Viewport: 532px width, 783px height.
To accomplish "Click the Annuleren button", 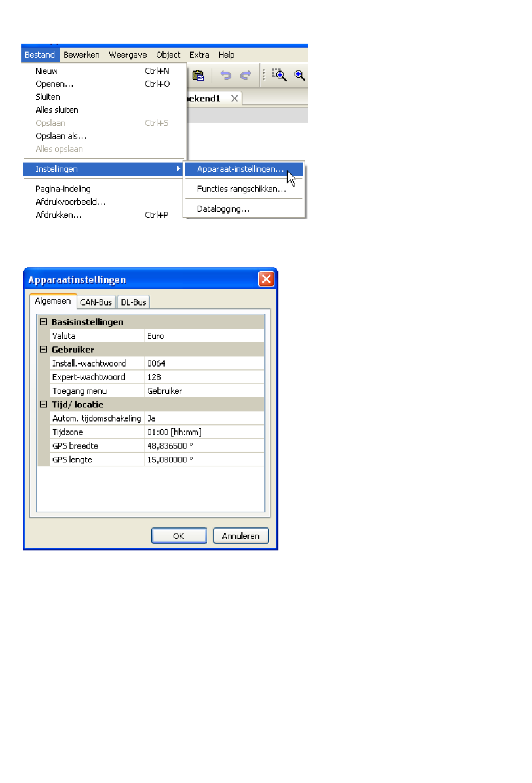I will (x=241, y=536).
